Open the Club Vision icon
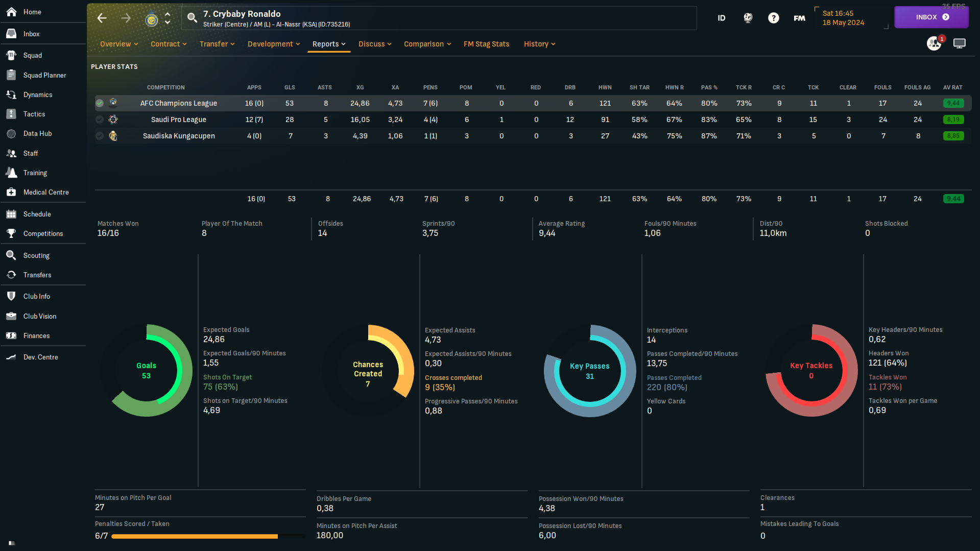The width and height of the screenshot is (980, 551). point(11,316)
